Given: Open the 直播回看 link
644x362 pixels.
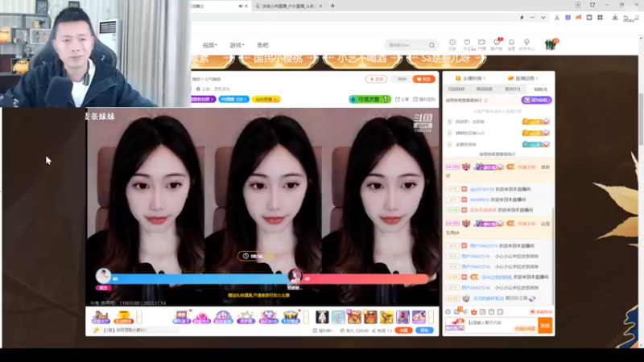Looking at the screenshot, I should (522, 78).
